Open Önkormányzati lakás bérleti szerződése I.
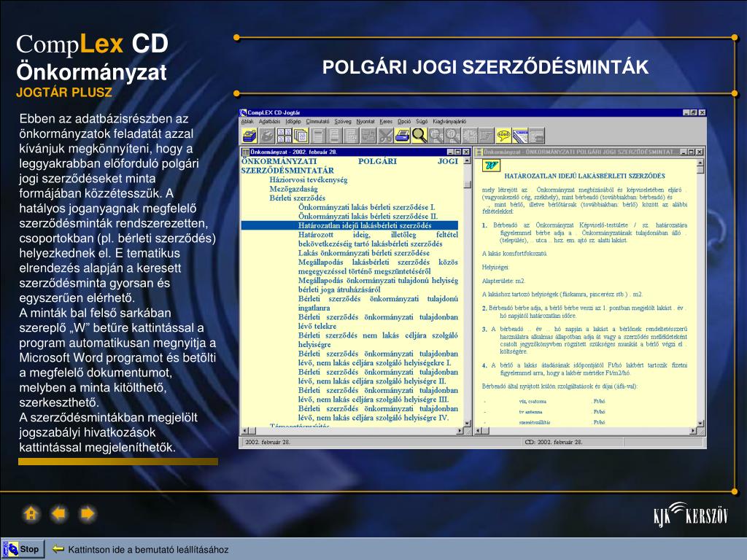This screenshot has width=747, height=560. (366, 207)
